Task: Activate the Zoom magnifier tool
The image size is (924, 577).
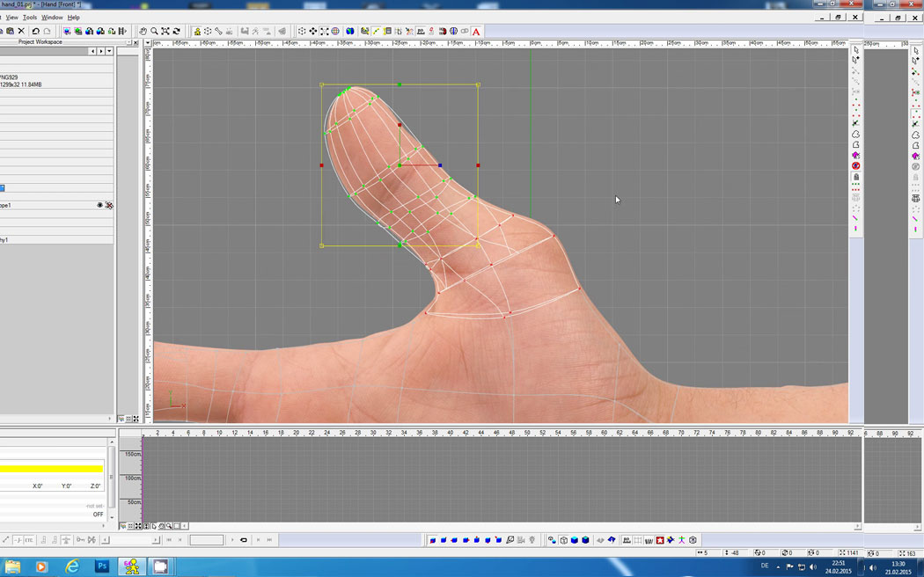Action: click(x=154, y=32)
